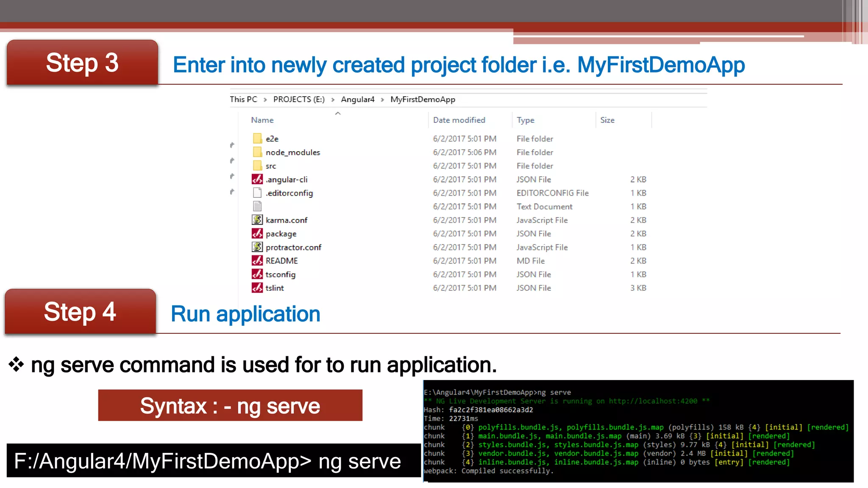Click polyfills.bundle.js chunk line
Image resolution: width=868 pixels, height=488 pixels.
(x=636, y=427)
